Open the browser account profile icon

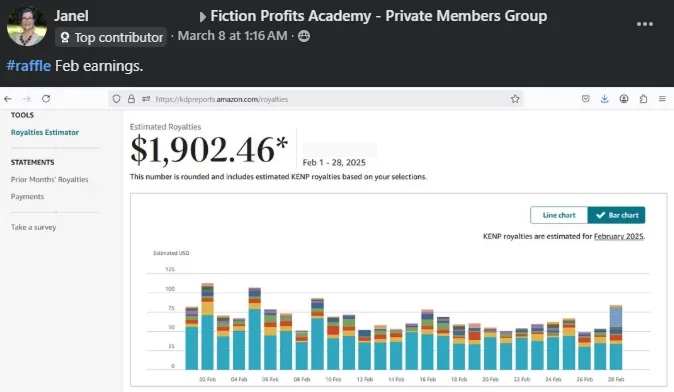624,99
